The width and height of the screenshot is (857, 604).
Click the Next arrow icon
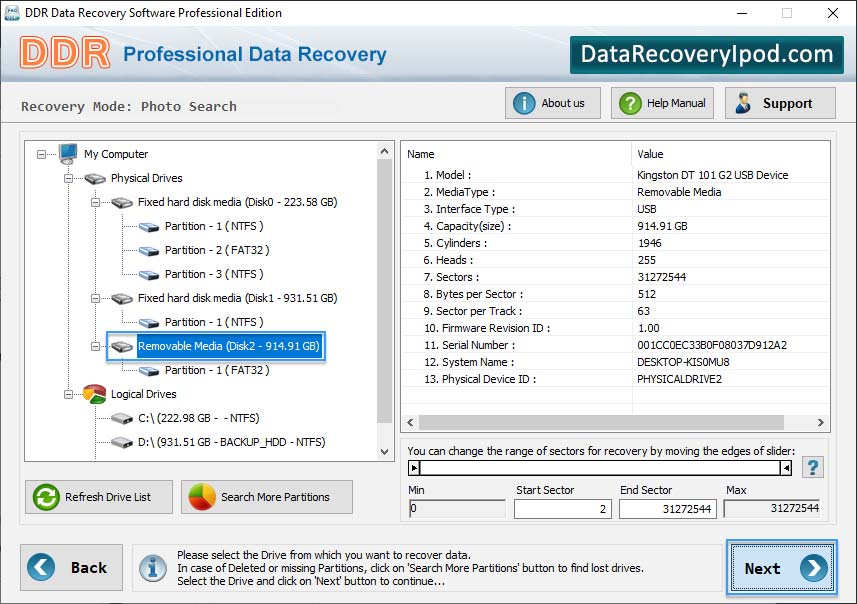point(814,568)
